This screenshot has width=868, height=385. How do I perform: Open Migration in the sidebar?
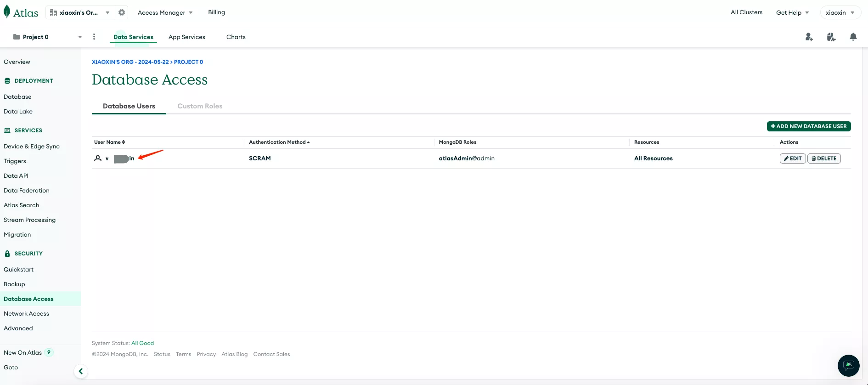tap(17, 235)
